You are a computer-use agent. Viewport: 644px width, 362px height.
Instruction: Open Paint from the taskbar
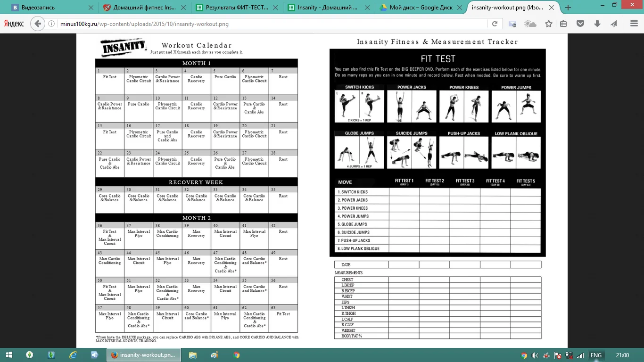click(x=215, y=355)
